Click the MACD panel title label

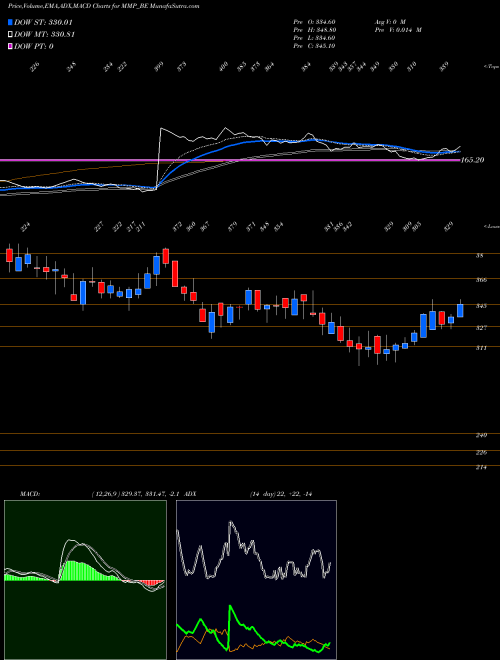[29, 494]
